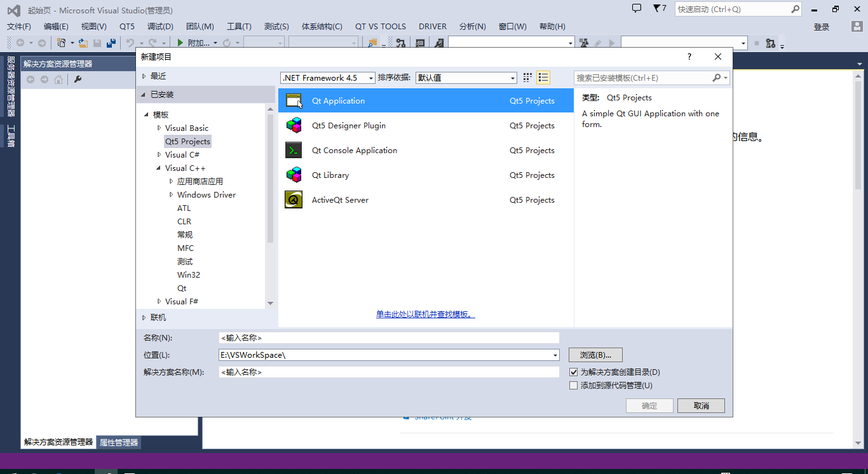Click the dialog help question mark icon
This screenshot has width=868, height=474.
point(688,57)
